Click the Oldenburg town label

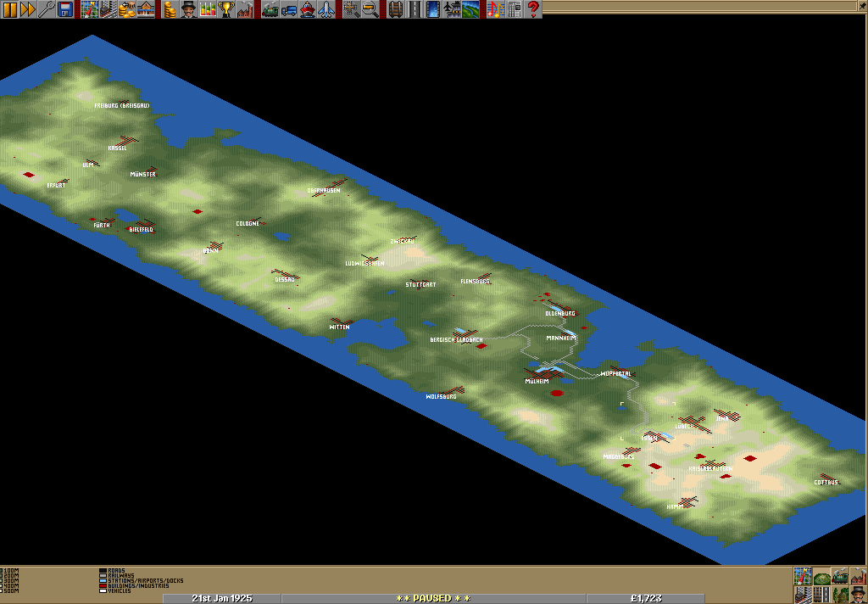click(560, 314)
